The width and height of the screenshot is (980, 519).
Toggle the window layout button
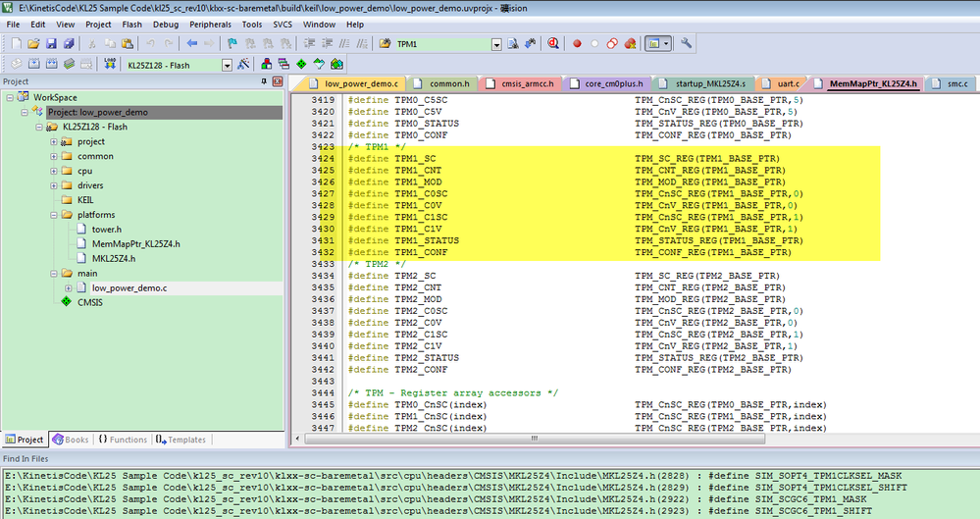[x=653, y=44]
